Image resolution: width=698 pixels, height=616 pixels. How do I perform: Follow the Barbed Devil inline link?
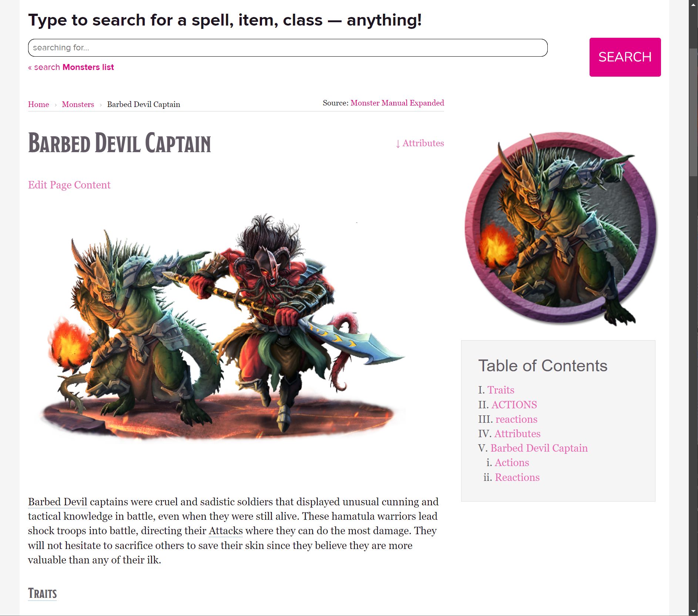tap(57, 502)
